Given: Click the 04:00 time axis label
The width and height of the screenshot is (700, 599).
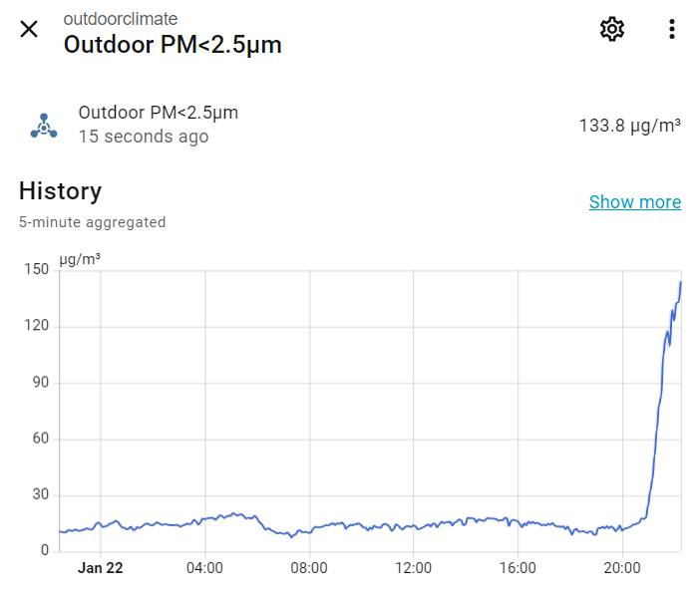Looking at the screenshot, I should coord(204,568).
